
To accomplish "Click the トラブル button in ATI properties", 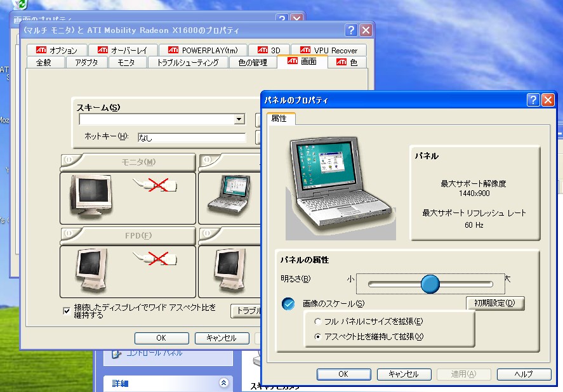I will [246, 311].
